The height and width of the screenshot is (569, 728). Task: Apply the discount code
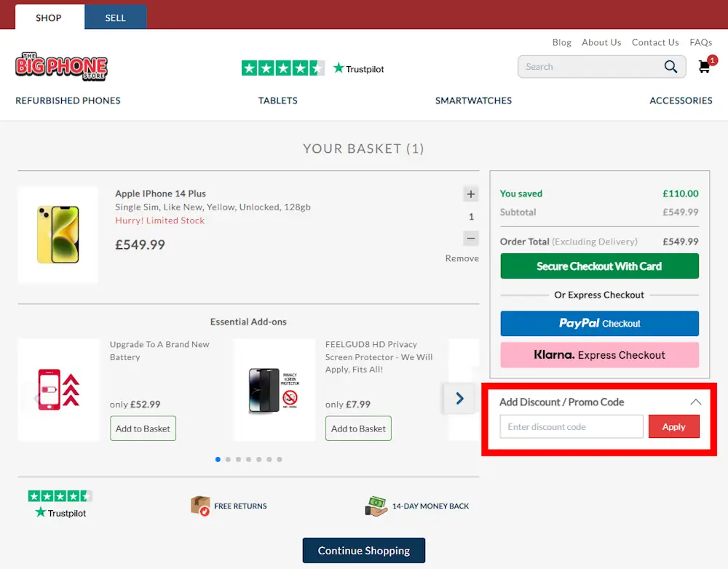(673, 426)
